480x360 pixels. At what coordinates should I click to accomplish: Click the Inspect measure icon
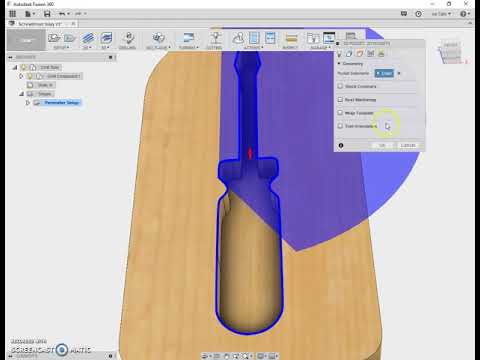coord(291,39)
